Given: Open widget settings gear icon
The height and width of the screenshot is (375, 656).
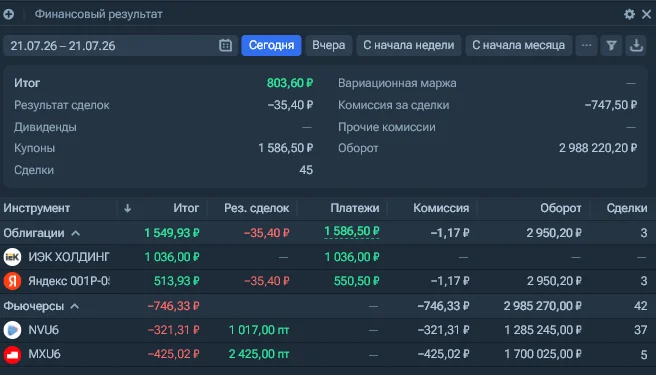Looking at the screenshot, I should (629, 14).
